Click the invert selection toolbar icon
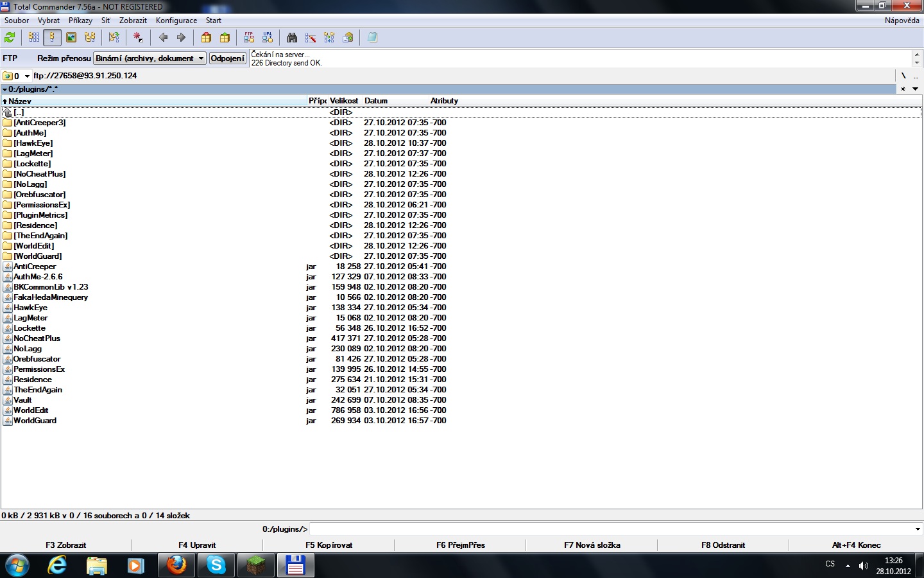The width and height of the screenshot is (924, 578). pos(114,38)
